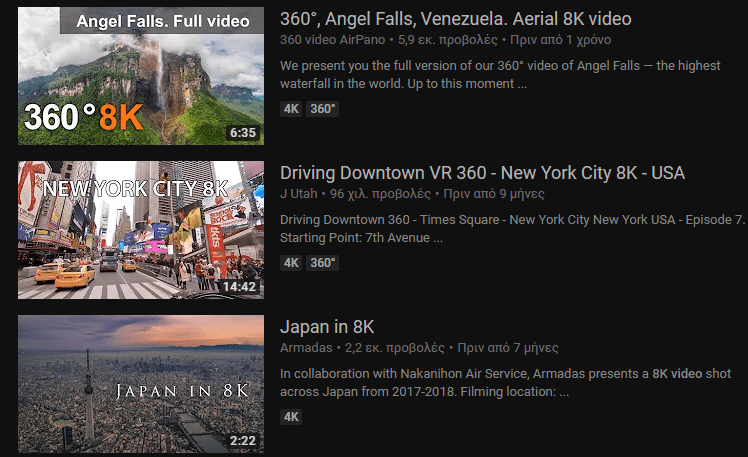
Task: Click the '5,9 εκ. προβολές' view count
Action: (447, 40)
